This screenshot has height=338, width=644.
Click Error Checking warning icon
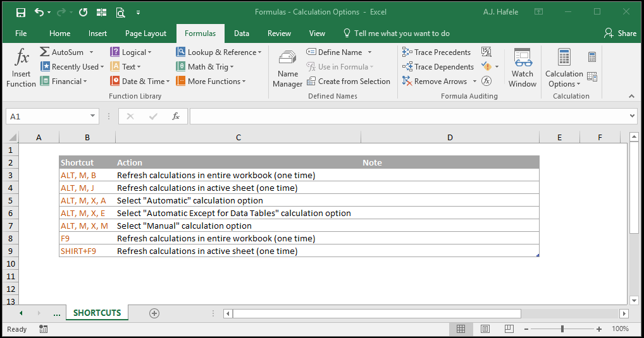click(x=486, y=66)
